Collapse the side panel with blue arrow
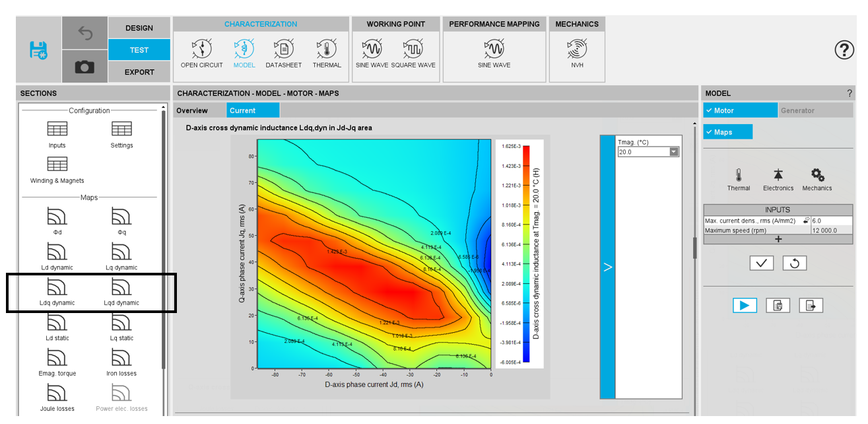Screen dimensions: 868x424 click(607, 267)
